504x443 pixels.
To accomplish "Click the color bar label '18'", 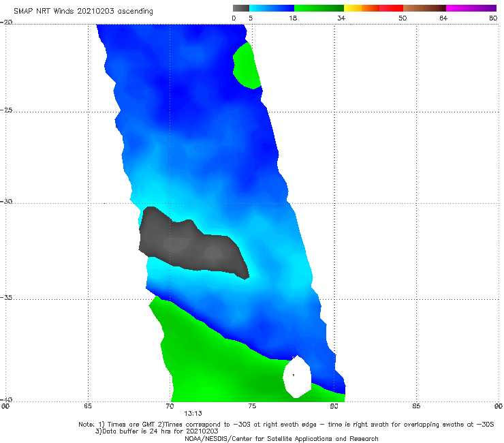I will (293, 18).
